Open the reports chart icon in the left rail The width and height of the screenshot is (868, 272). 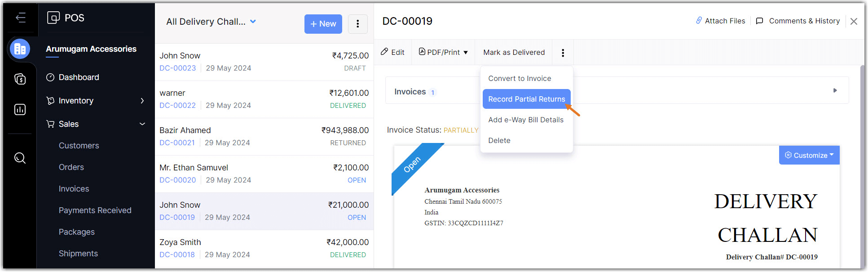pos(20,110)
